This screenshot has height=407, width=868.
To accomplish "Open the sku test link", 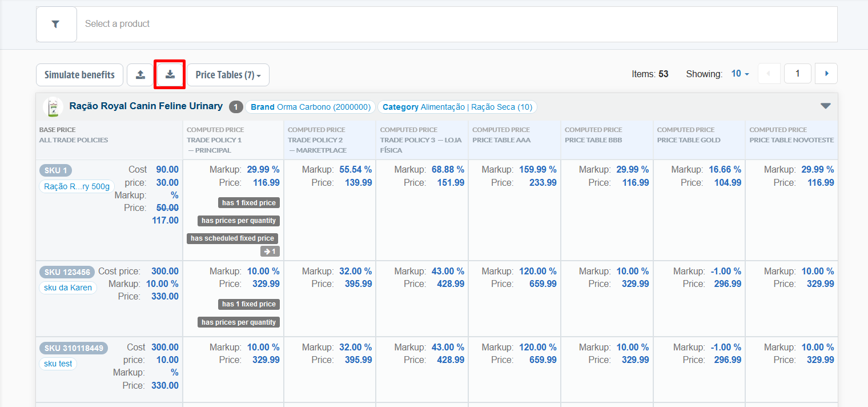I will 58,364.
